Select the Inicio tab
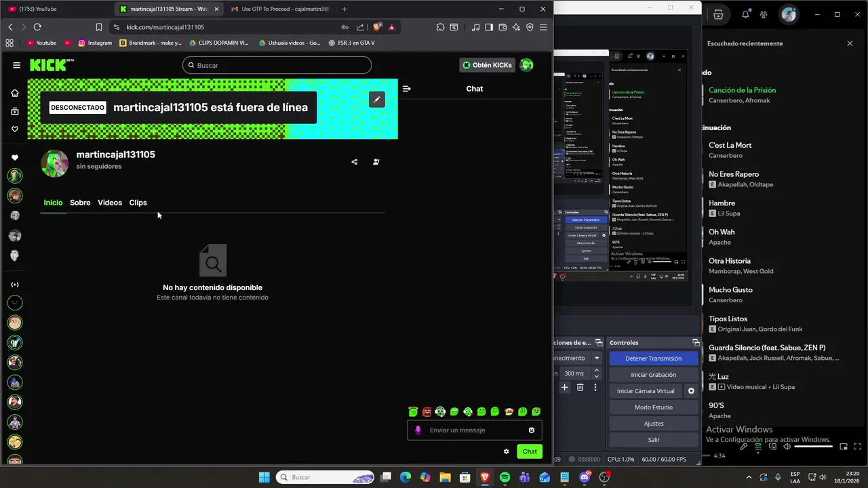This screenshot has height=488, width=868. [53, 203]
